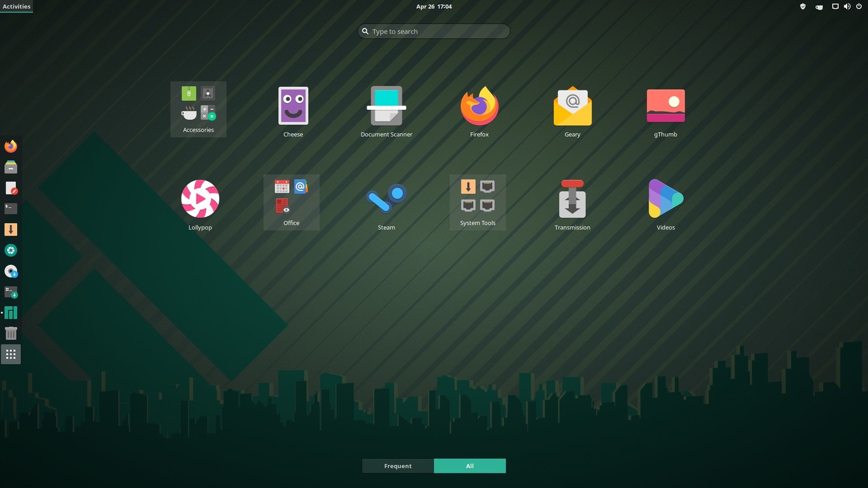Launch gThumb image viewer

665,105
